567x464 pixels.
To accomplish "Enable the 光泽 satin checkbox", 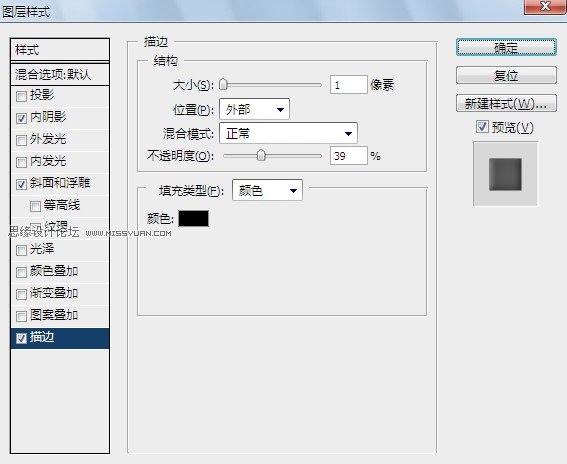I will tap(21, 250).
